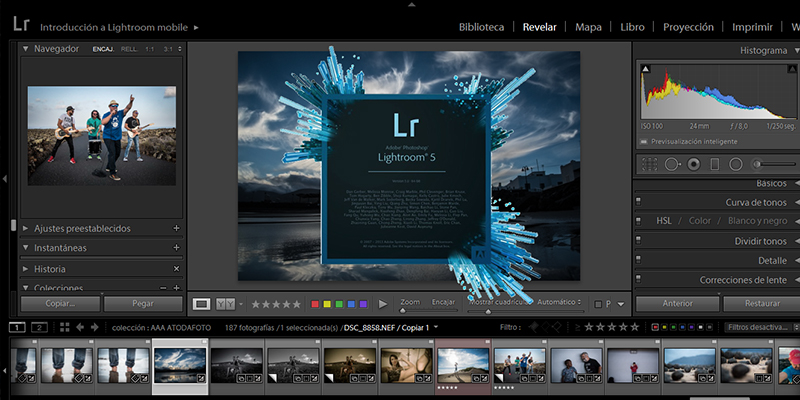Filter by blue color label
Viewport: 800px width, 400px height.
pos(683,328)
